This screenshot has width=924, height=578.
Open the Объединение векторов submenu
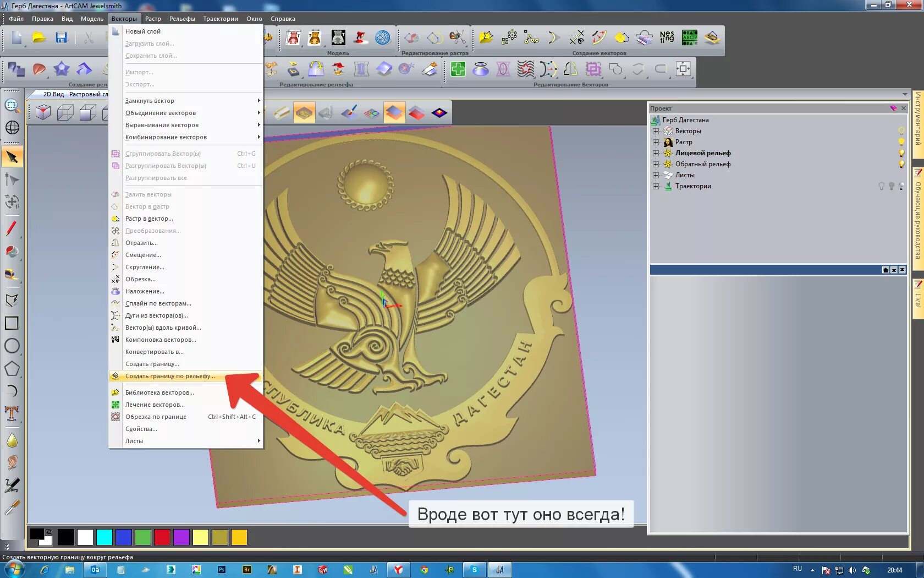tap(186, 113)
